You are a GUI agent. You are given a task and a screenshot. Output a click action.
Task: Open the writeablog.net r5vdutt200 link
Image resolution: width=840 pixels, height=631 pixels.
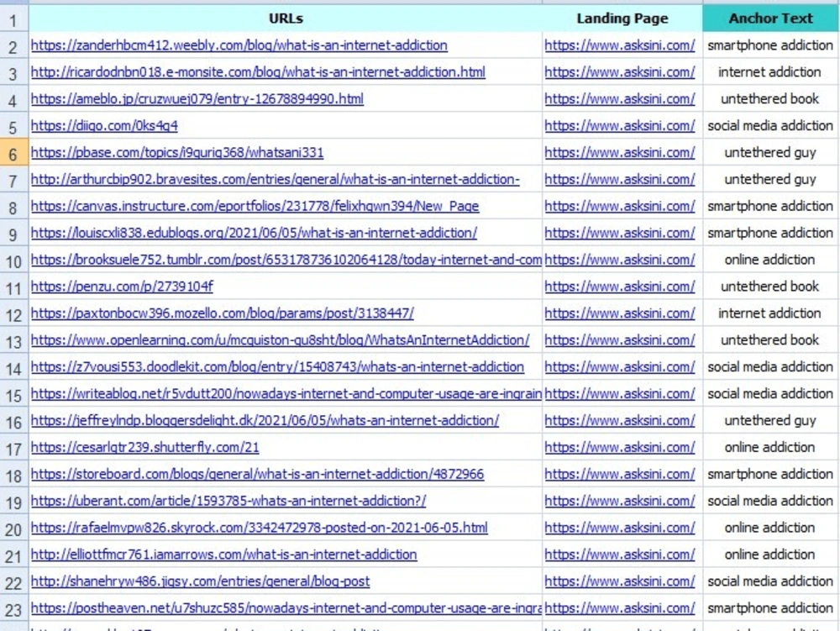286,394
